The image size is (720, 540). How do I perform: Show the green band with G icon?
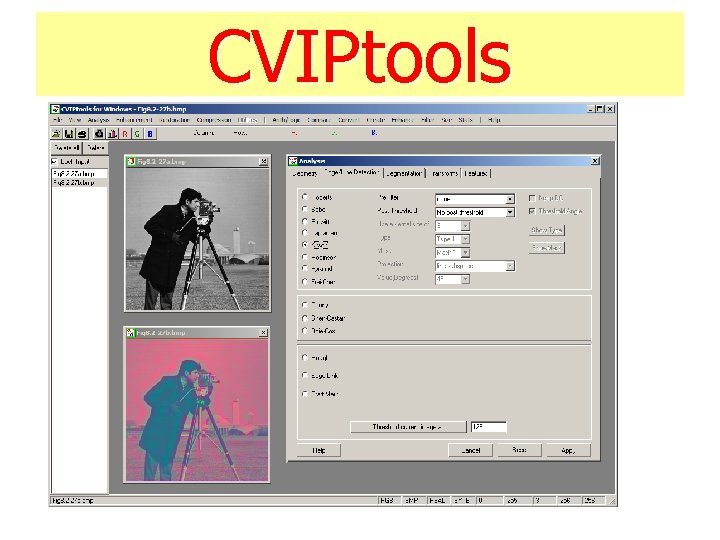(x=137, y=134)
